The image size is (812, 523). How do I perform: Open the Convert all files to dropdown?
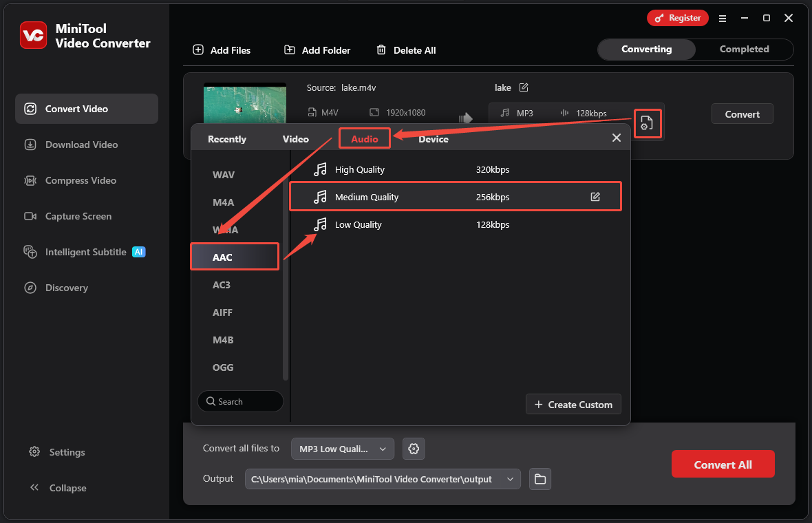[x=342, y=449]
